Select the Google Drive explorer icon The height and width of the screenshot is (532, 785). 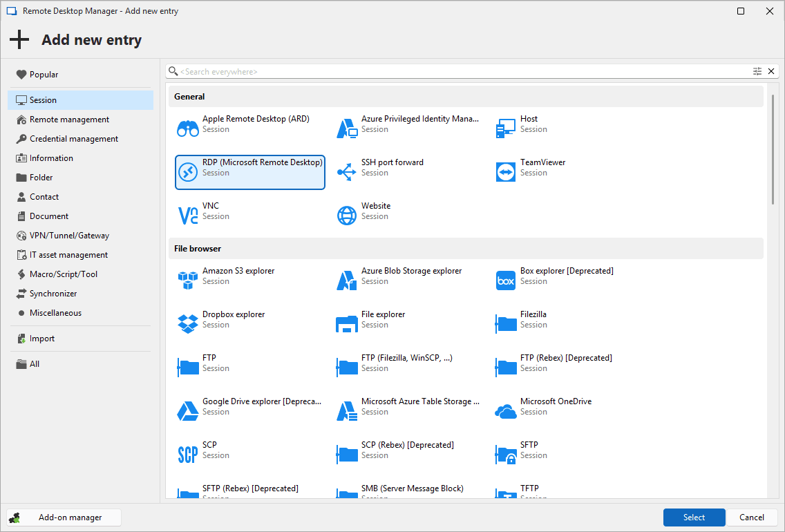[188, 411]
